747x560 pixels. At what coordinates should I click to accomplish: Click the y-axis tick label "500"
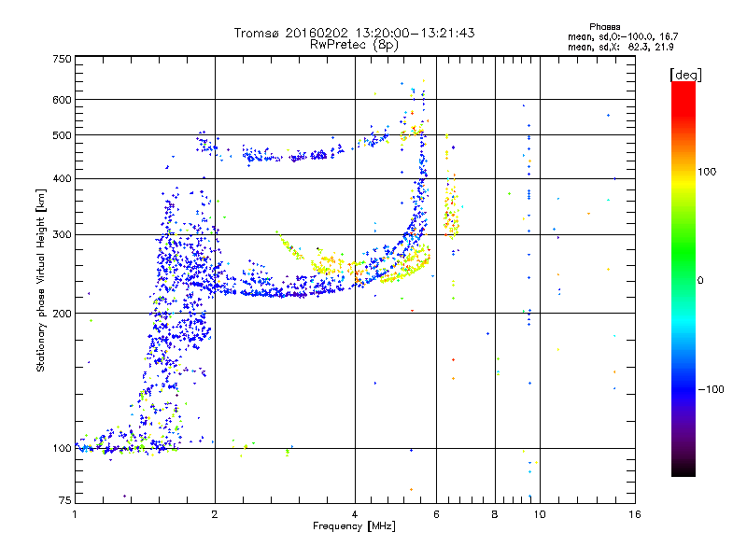62,135
